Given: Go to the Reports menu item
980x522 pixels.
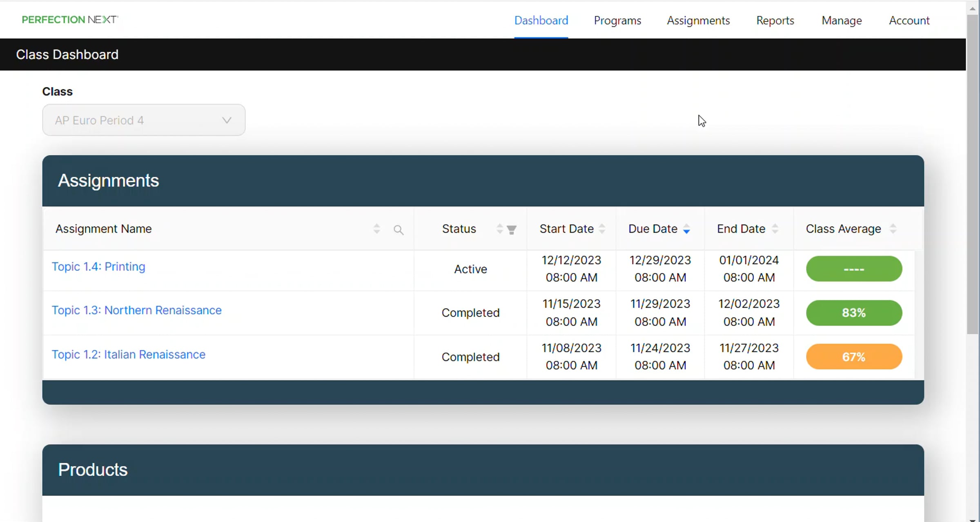Looking at the screenshot, I should tap(775, 20).
